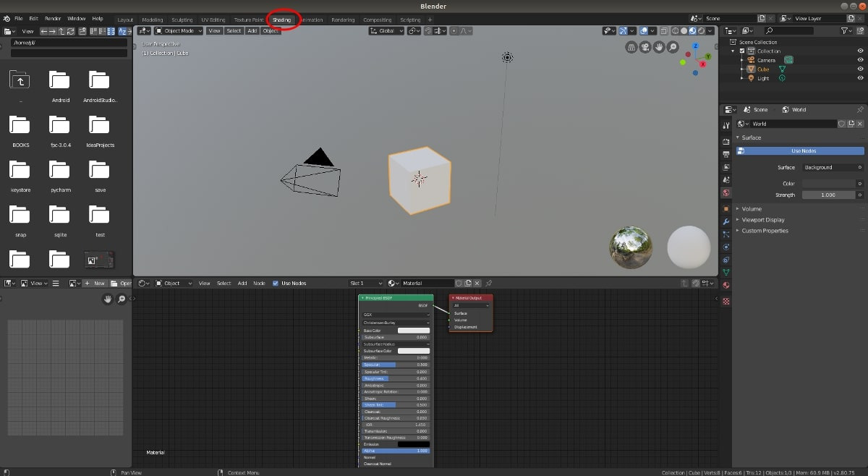
Task: Switch to the Shading workspace tab
Action: [282, 20]
